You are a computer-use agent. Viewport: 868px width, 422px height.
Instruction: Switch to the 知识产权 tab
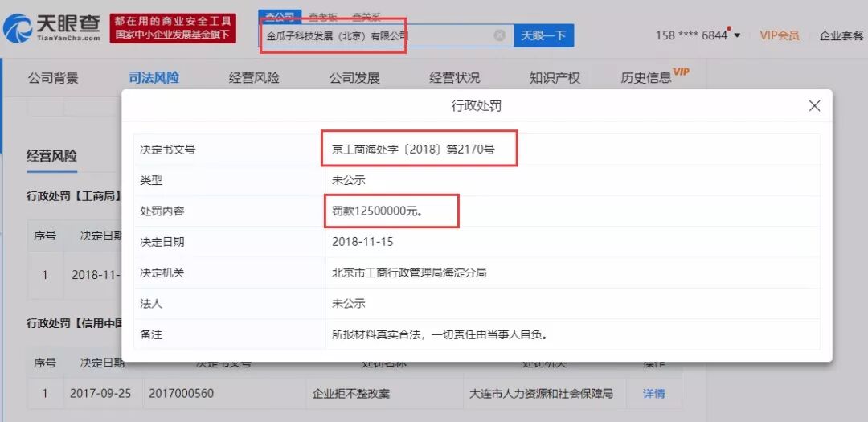point(555,78)
